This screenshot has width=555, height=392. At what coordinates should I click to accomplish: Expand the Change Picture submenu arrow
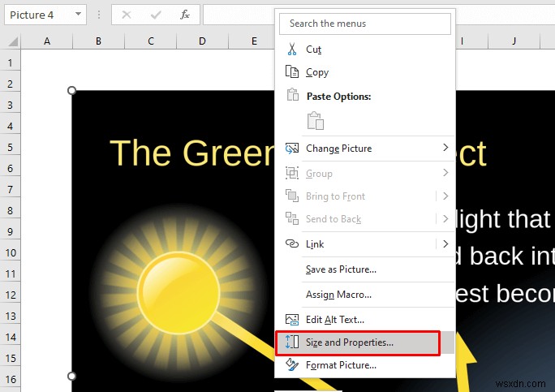(x=445, y=148)
